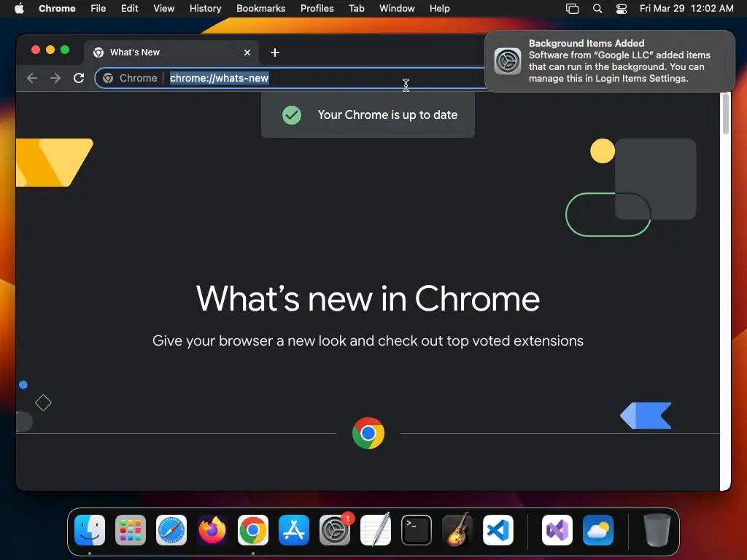Click the Chrome dock icon
Screen dimensions: 747x560
click(253, 530)
